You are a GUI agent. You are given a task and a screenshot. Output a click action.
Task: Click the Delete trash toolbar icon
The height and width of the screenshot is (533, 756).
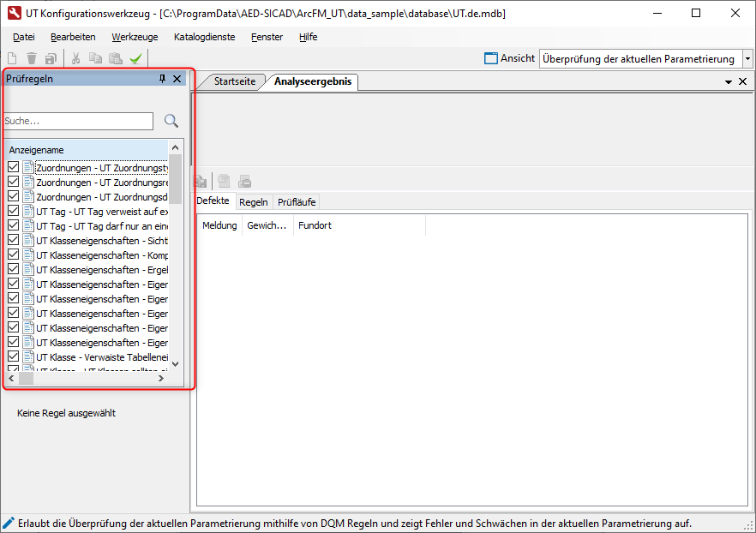pos(32,58)
